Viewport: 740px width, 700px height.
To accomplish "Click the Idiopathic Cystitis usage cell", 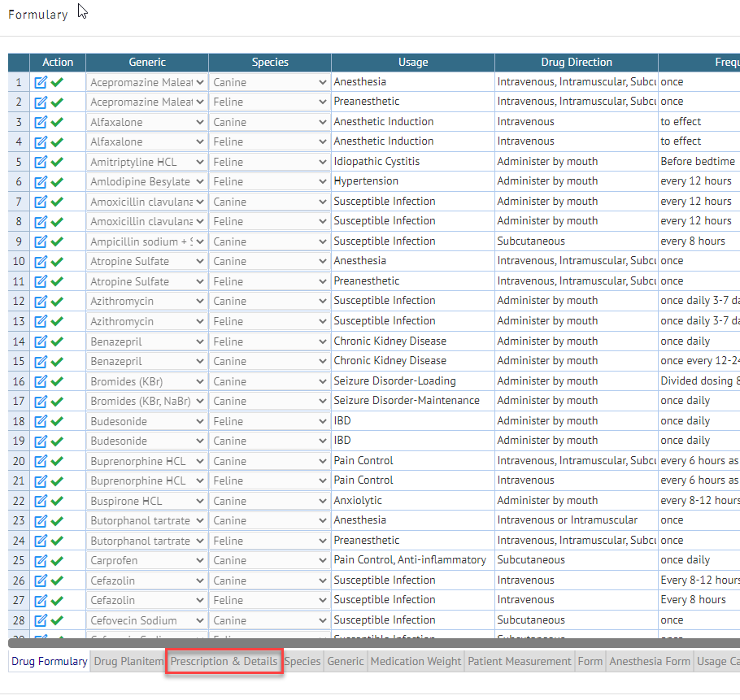I will click(413, 162).
